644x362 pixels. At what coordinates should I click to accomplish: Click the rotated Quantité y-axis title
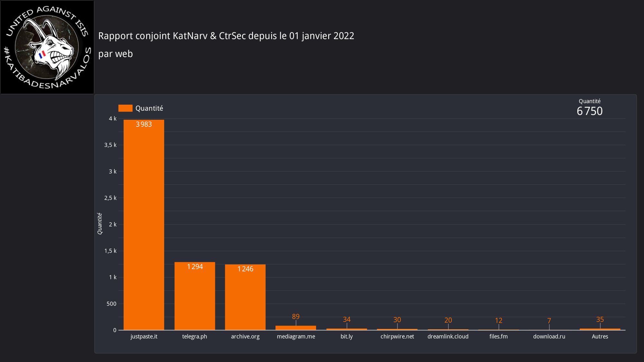point(100,224)
